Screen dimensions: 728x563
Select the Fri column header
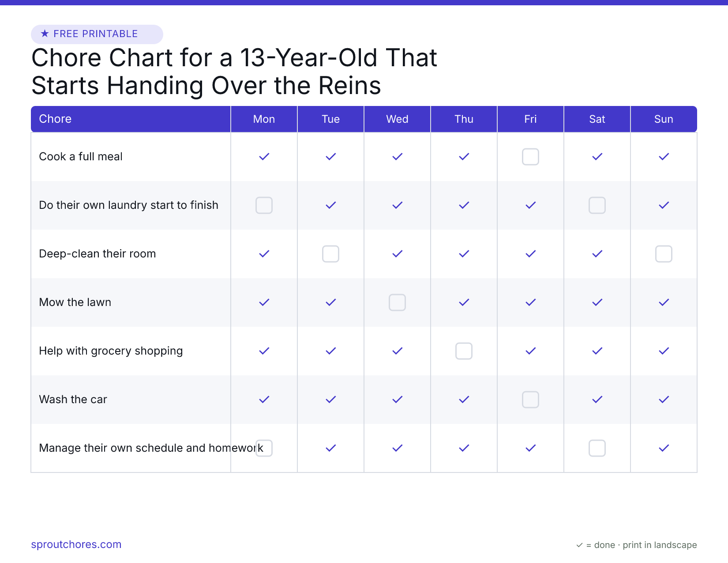coord(530,119)
